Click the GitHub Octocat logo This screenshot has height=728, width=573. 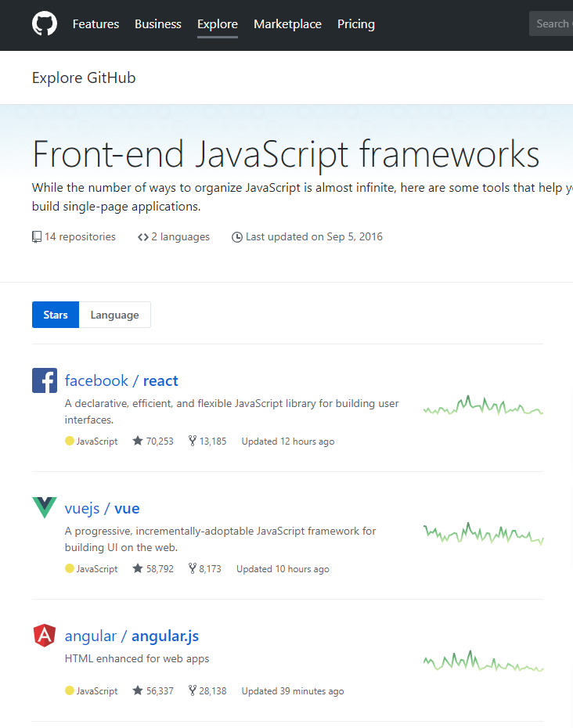pyautogui.click(x=44, y=23)
